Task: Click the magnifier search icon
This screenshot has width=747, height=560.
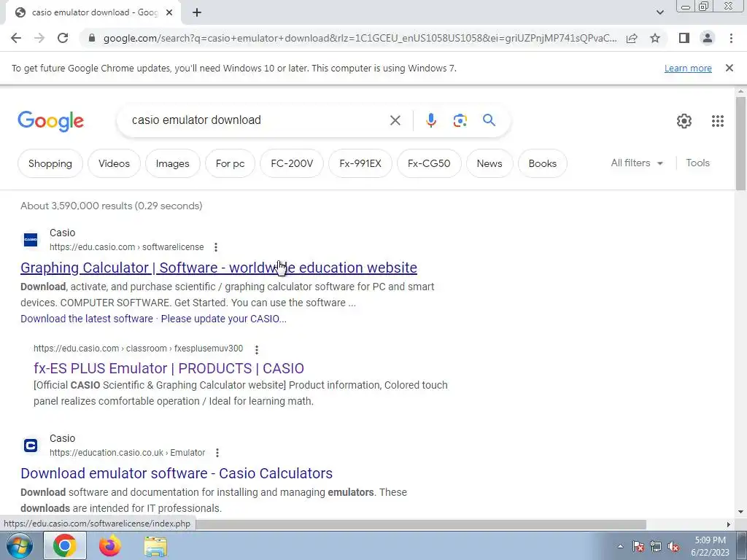Action: [x=489, y=120]
